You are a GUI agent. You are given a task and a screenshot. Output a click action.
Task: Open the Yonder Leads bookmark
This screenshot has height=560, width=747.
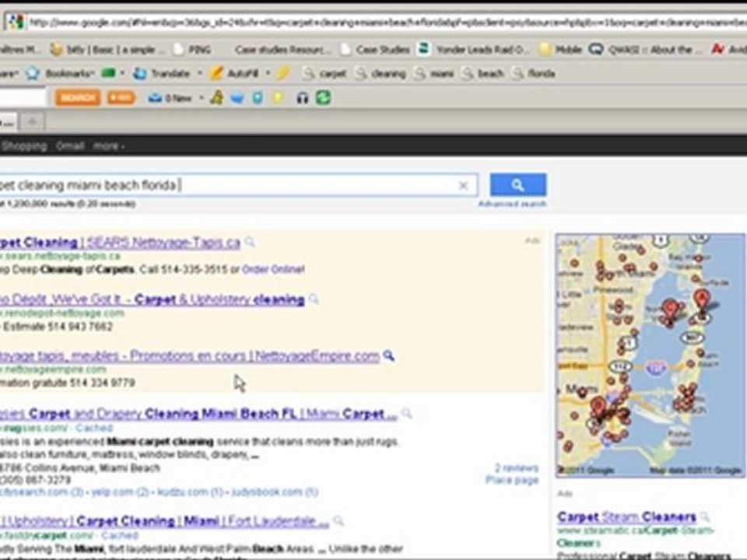(x=473, y=50)
